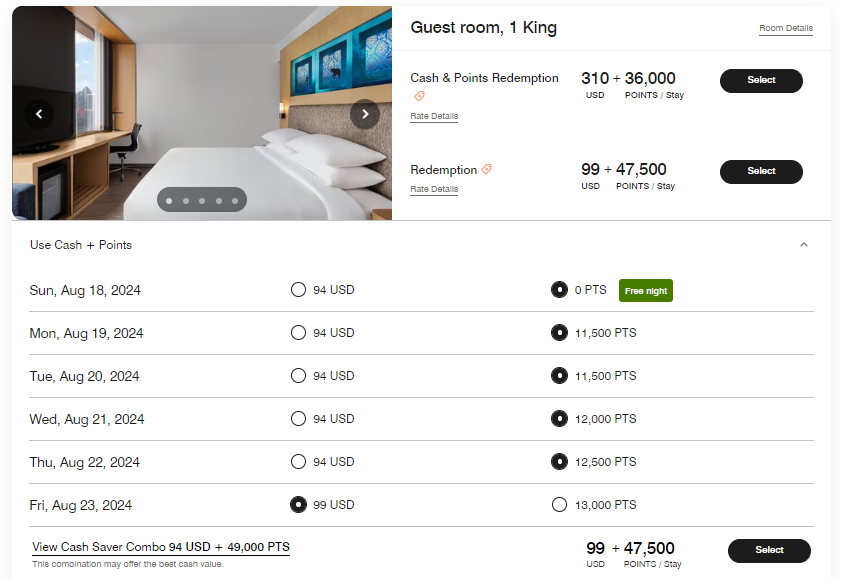Select 94 USD for Tue, Aug 20
Viewport: 843px width, 580px height.
tap(298, 375)
